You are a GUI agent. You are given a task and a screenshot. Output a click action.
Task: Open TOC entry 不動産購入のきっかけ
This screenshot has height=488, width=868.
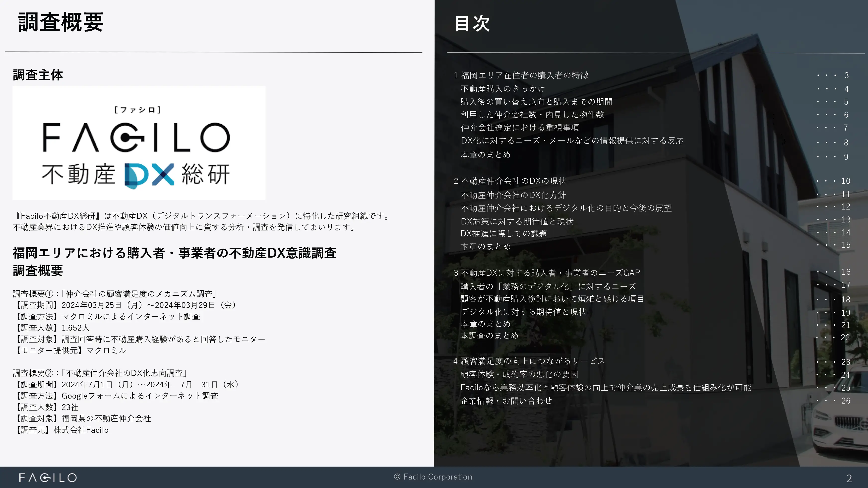point(502,89)
